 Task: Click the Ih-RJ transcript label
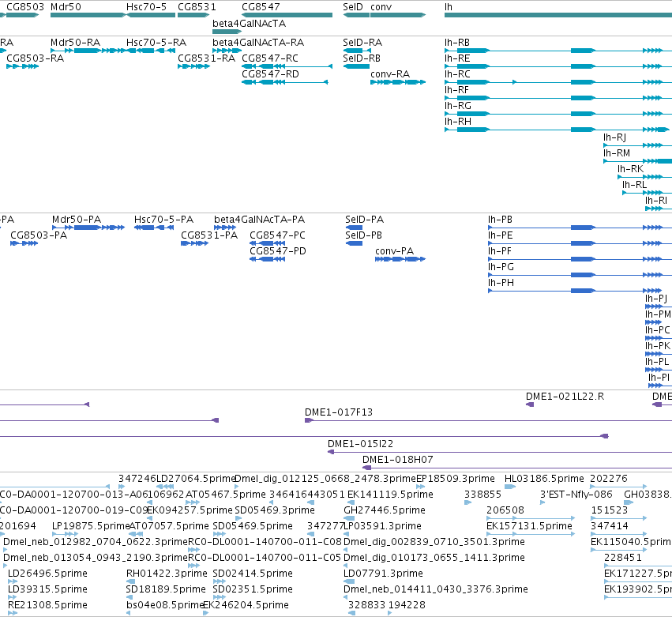click(x=614, y=137)
